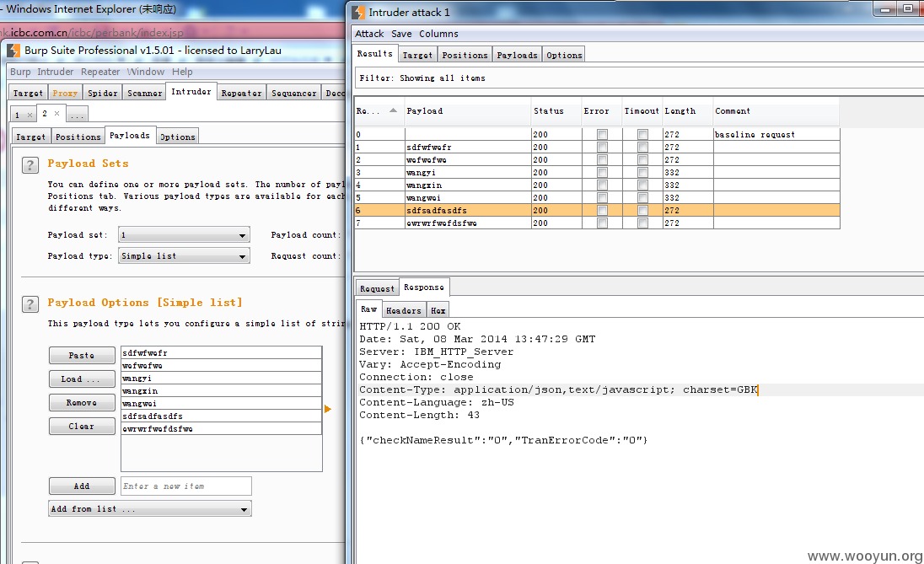Switch to Headers view of response
Viewport: 924px width, 564px height.
click(x=404, y=310)
